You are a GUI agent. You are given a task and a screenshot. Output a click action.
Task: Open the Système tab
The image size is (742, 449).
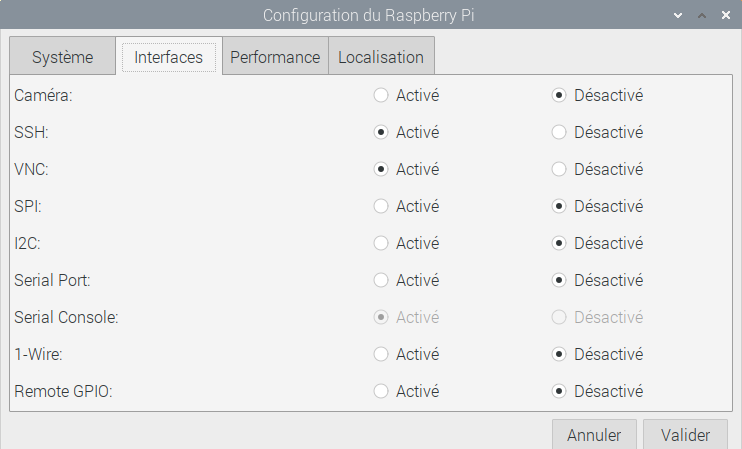(x=62, y=57)
